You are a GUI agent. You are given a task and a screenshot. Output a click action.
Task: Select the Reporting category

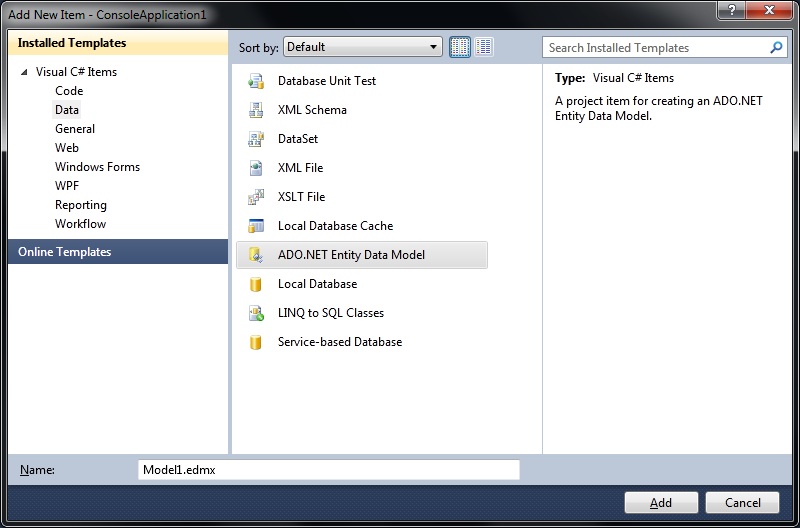coord(81,205)
